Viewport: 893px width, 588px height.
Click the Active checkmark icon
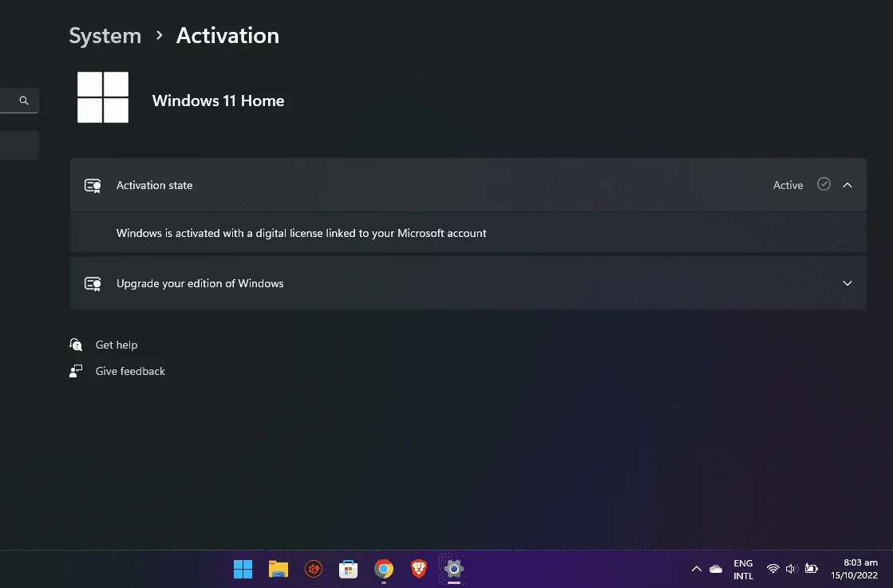(824, 184)
